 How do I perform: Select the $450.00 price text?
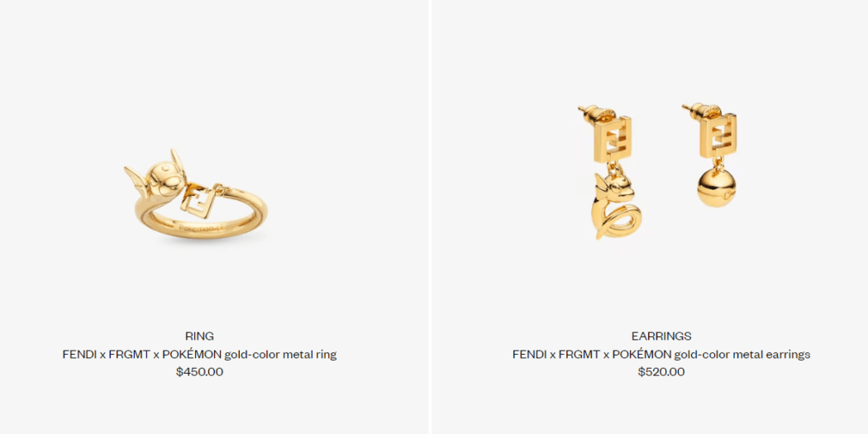[x=199, y=372]
